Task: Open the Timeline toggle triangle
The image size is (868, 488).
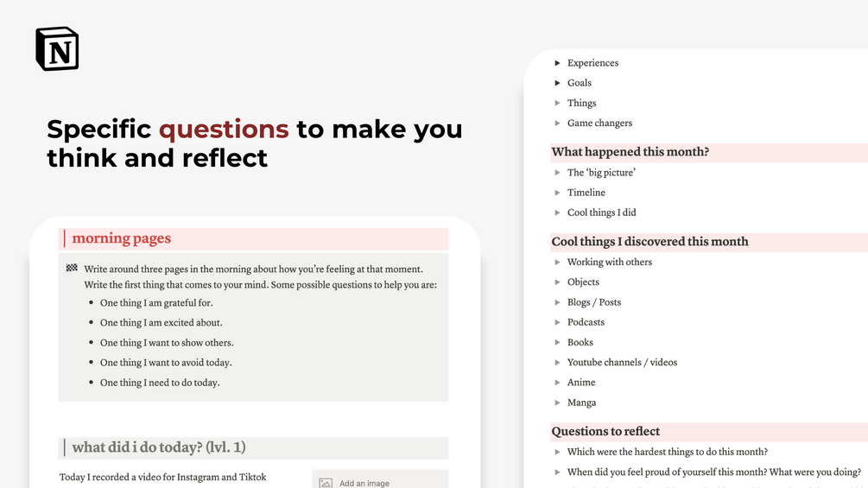Action: 557,193
